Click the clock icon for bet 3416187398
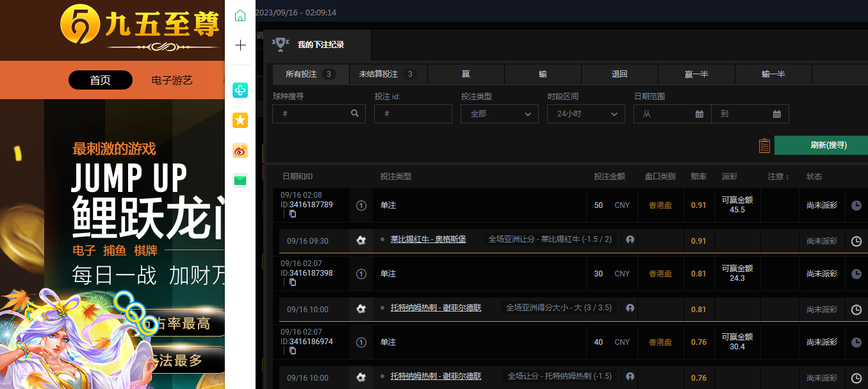The height and width of the screenshot is (389, 868). (x=856, y=274)
